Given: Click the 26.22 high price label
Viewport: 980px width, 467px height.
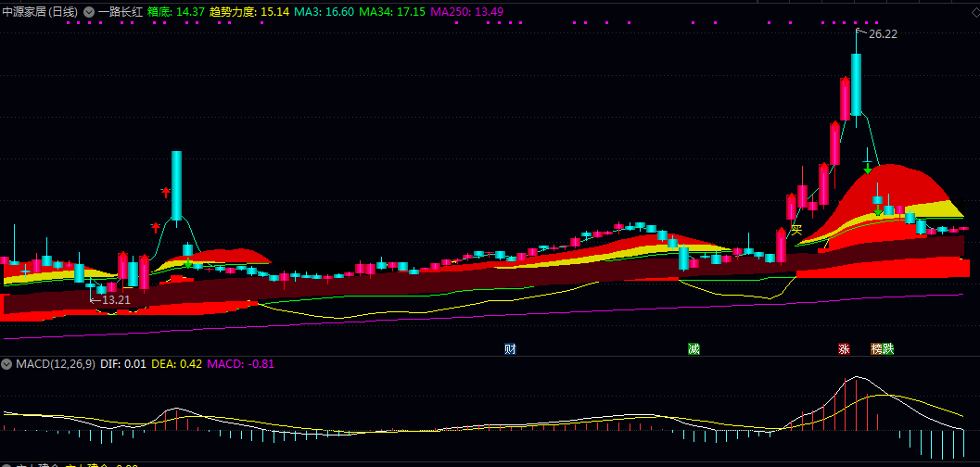Looking at the screenshot, I should [x=883, y=34].
